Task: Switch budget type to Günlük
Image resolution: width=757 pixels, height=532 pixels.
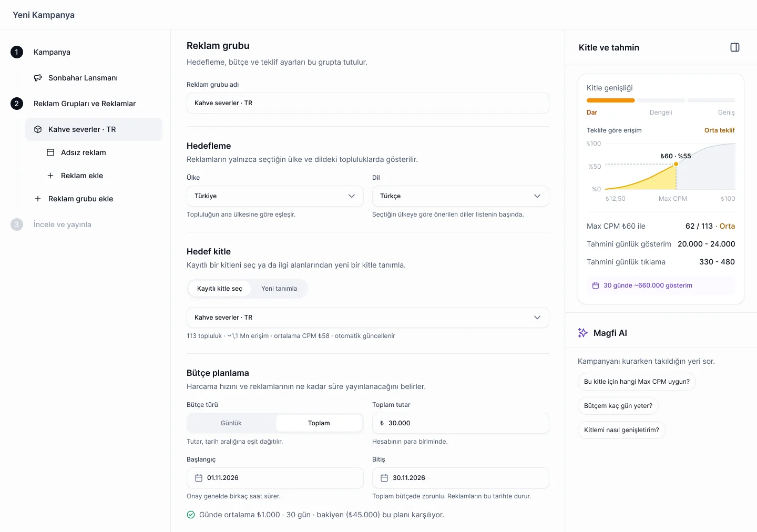Action: coord(231,423)
